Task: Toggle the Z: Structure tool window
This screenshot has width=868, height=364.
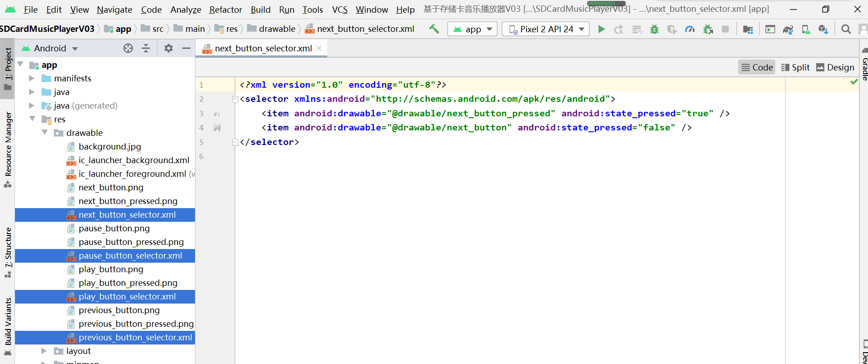Action: pyautogui.click(x=8, y=253)
